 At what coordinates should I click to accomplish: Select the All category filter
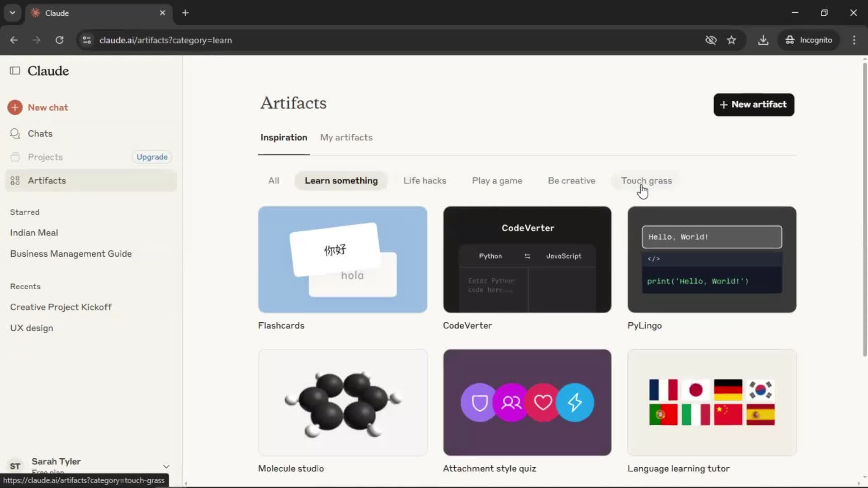(274, 181)
